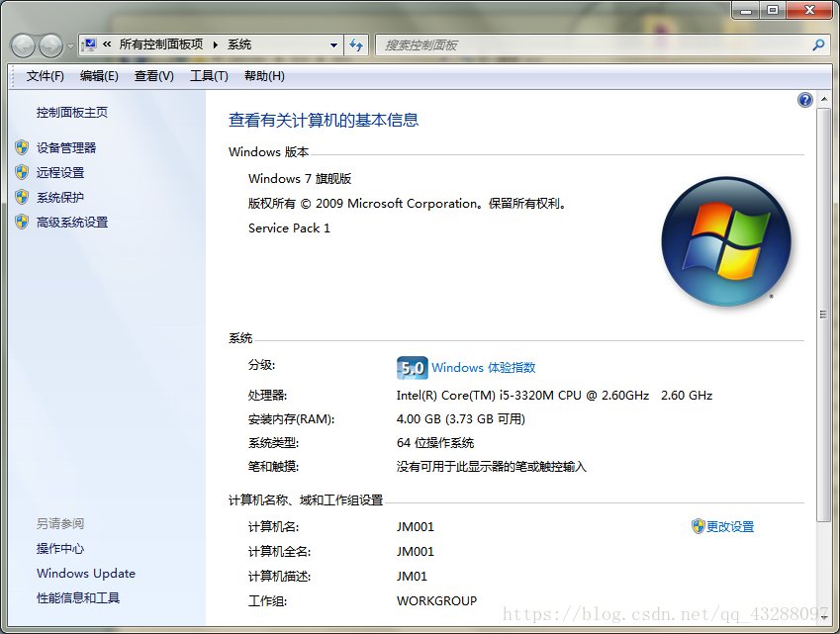Viewport: 840px width, 634px height.
Task: Maximize the System window
Action: pos(773,10)
